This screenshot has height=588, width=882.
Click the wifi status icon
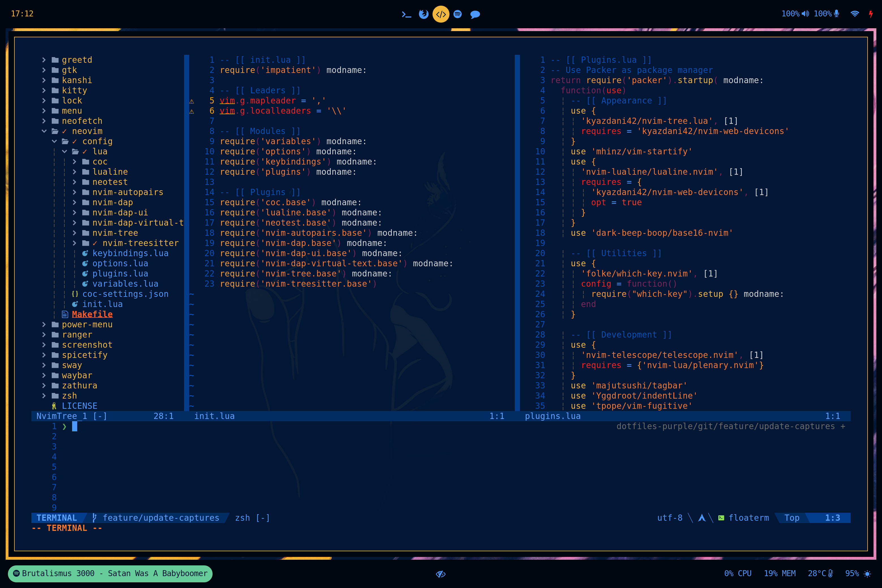855,14
